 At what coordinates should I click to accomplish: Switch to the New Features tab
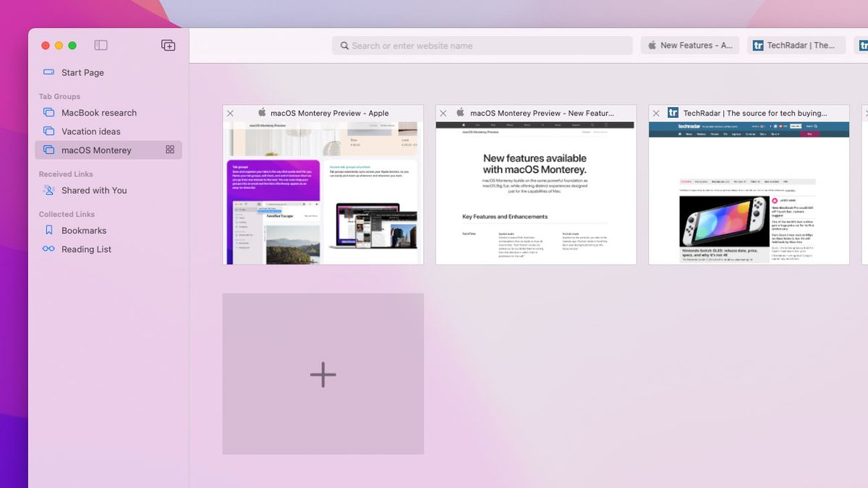coord(689,45)
